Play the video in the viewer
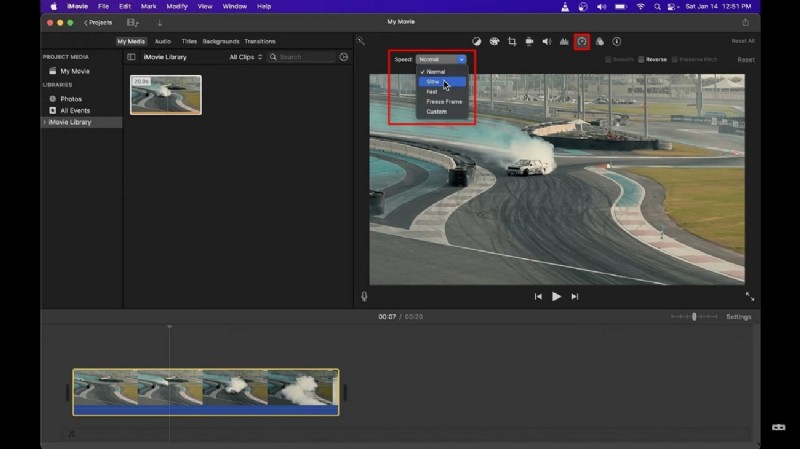 tap(556, 296)
